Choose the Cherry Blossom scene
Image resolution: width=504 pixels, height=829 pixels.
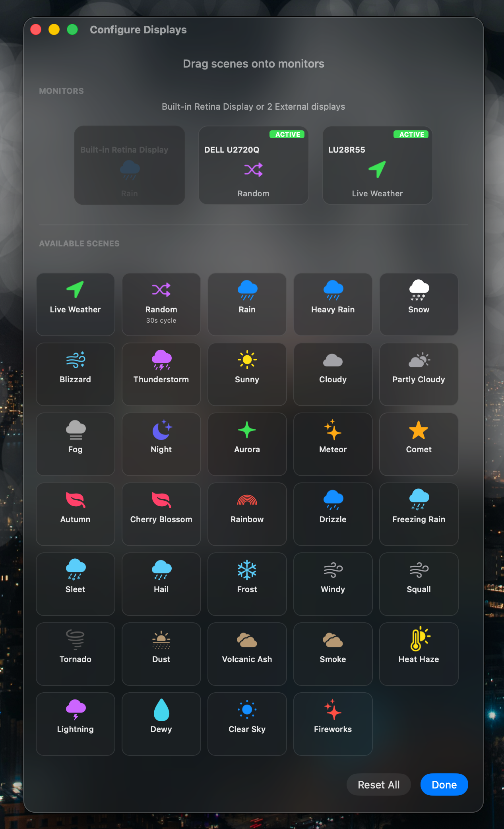click(161, 514)
